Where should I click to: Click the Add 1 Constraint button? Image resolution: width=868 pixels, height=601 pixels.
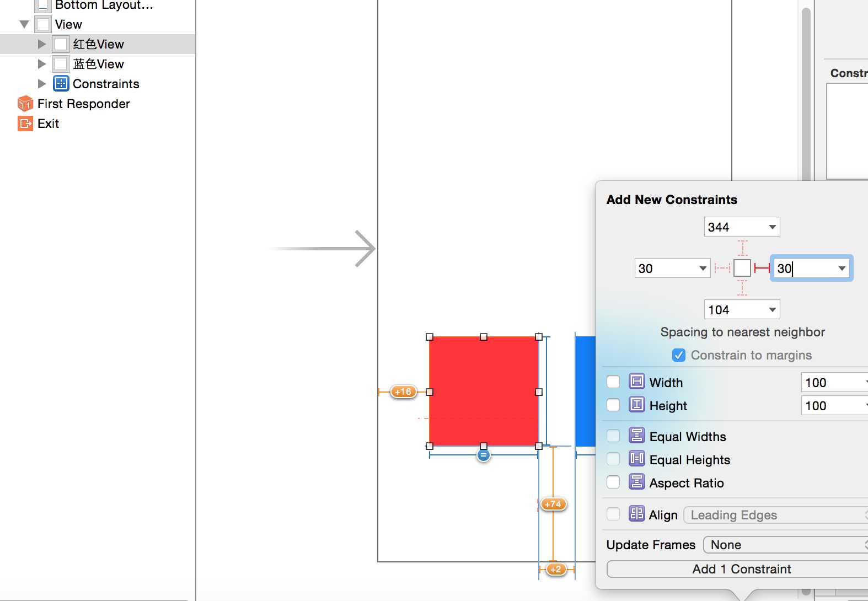(737, 569)
